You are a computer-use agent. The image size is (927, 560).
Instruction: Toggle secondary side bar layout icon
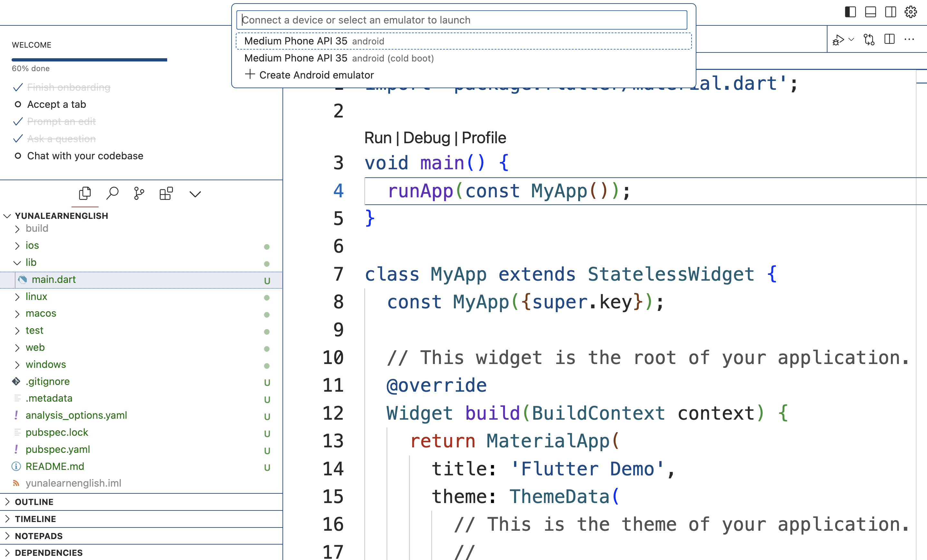click(891, 12)
